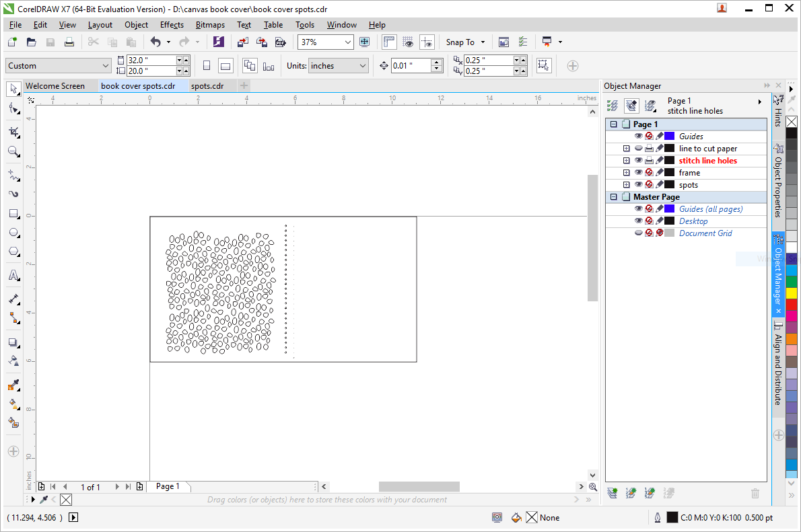Expand the spots layer
801x532 pixels.
tap(626, 185)
